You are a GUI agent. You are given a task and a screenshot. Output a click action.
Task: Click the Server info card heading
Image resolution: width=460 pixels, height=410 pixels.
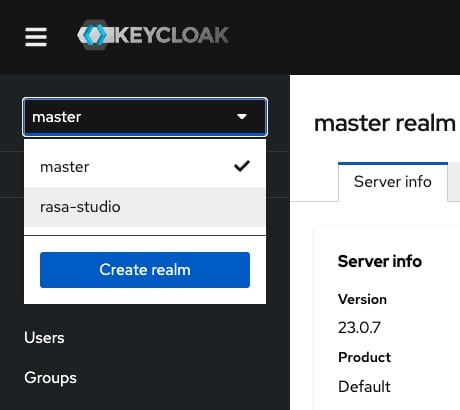coord(380,261)
